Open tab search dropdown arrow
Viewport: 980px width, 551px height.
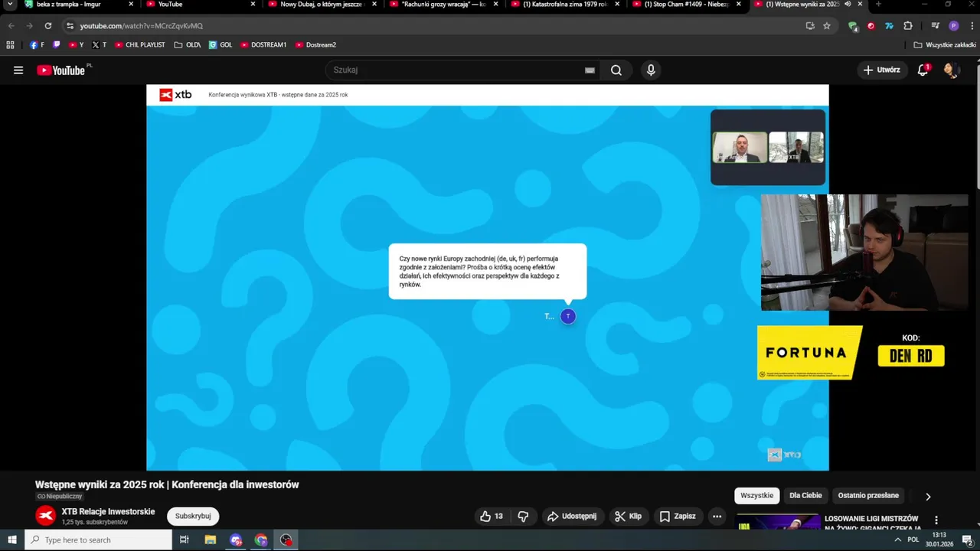10,4
